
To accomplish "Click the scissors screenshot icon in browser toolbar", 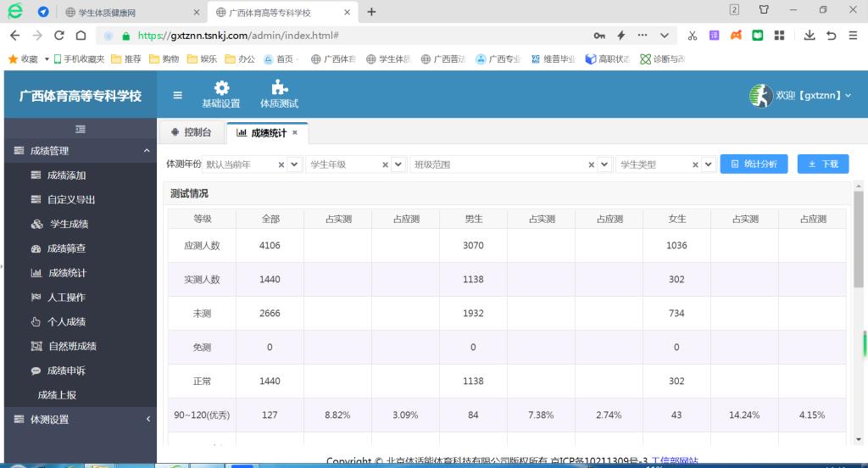I will 693,36.
